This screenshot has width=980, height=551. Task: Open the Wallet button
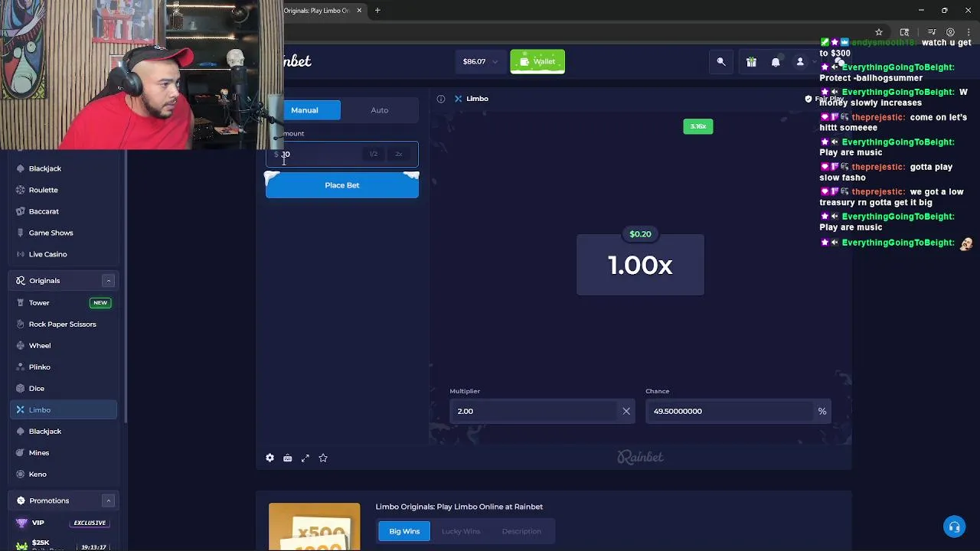[x=537, y=61]
